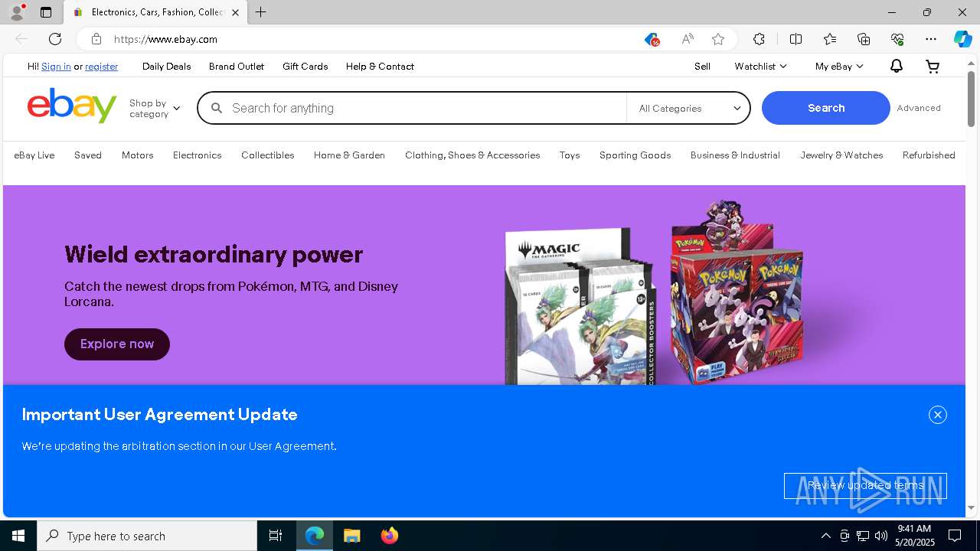Open the Extensions puzzle icon
This screenshot has height=551, width=980.
pos(759,39)
